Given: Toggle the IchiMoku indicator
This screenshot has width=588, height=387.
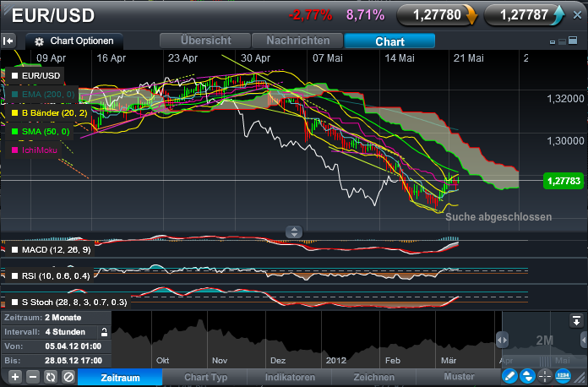Looking at the screenshot, I should [x=14, y=150].
